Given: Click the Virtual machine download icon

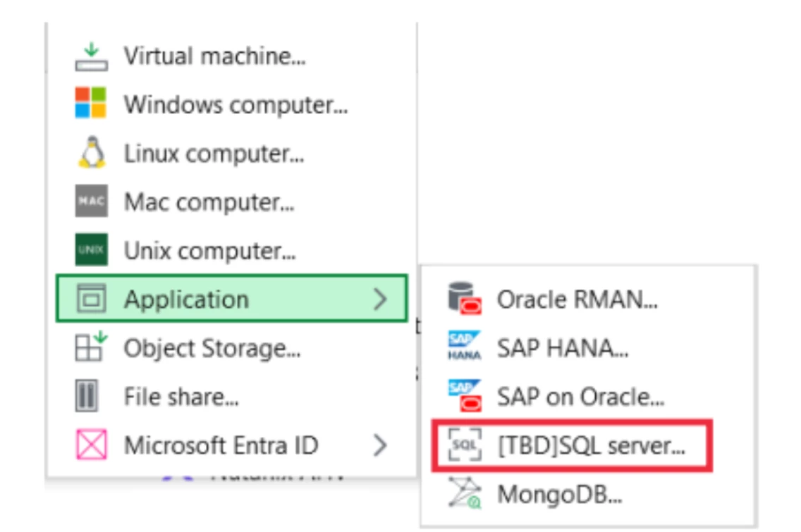Looking at the screenshot, I should pyautogui.click(x=92, y=57).
